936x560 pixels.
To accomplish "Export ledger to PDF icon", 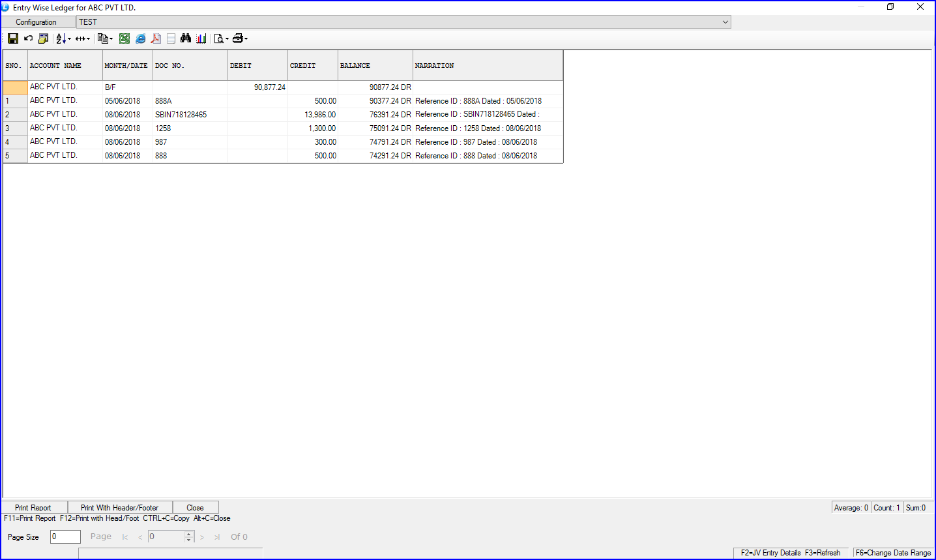I will 156,38.
